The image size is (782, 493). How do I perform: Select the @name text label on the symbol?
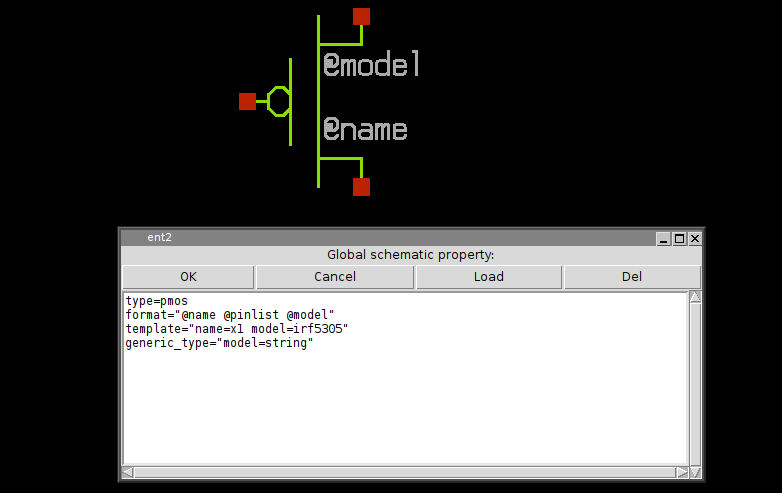point(365,130)
